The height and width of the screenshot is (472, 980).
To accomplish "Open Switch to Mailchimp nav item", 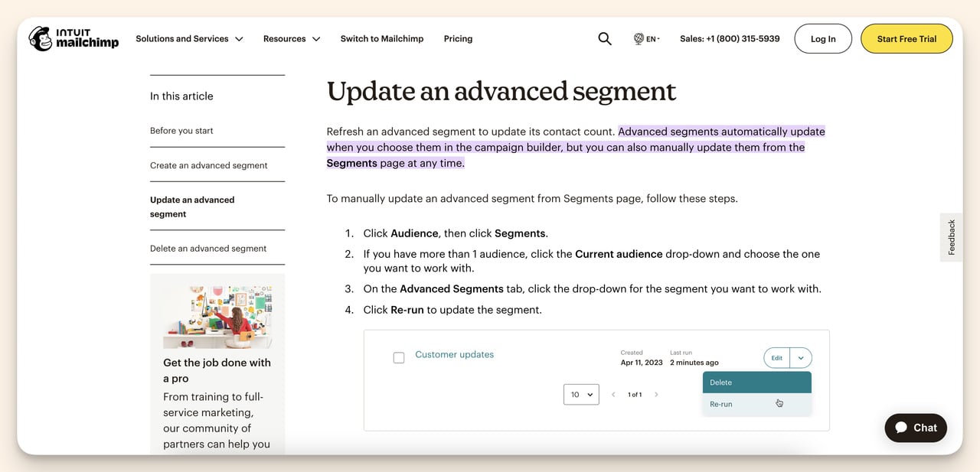I will [382, 39].
